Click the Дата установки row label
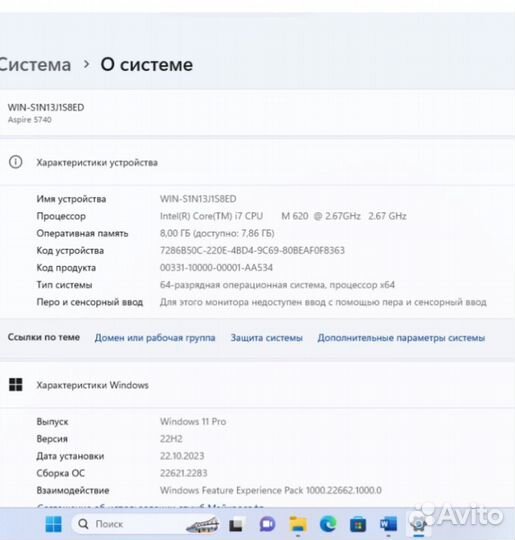 [x=70, y=456]
